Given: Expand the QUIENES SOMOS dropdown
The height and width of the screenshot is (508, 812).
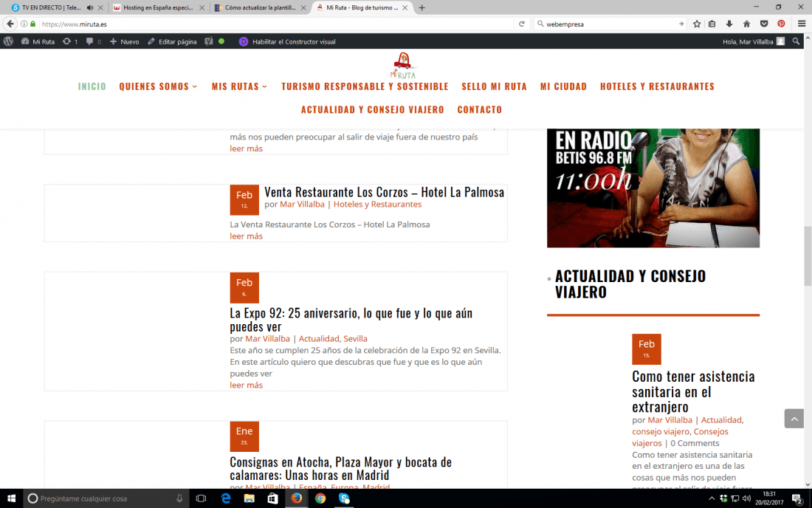Looking at the screenshot, I should click(158, 86).
